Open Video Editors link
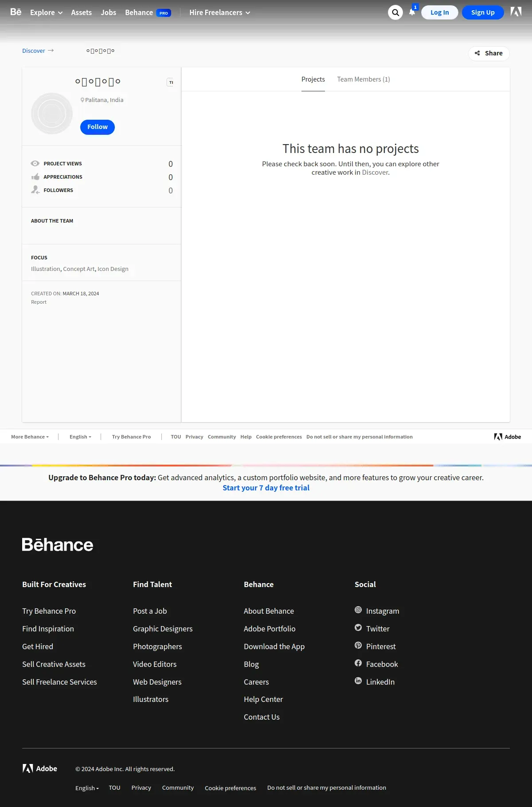This screenshot has width=532, height=807. (155, 664)
